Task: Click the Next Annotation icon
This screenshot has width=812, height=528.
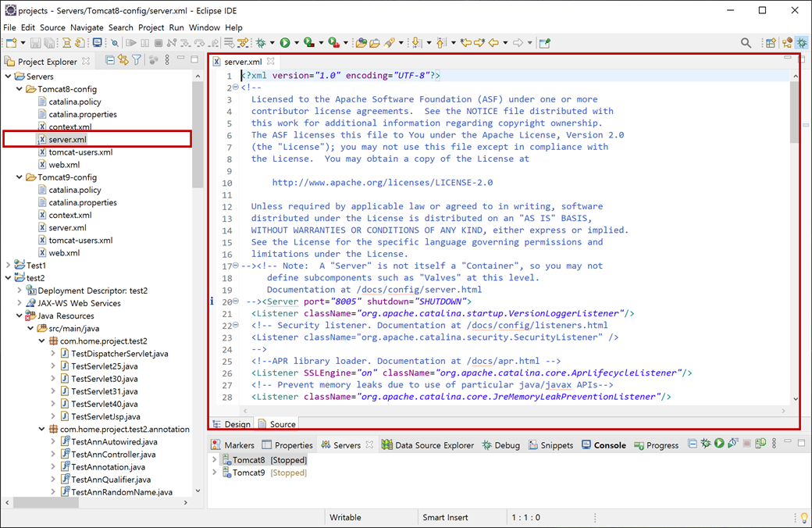Action: [416, 43]
